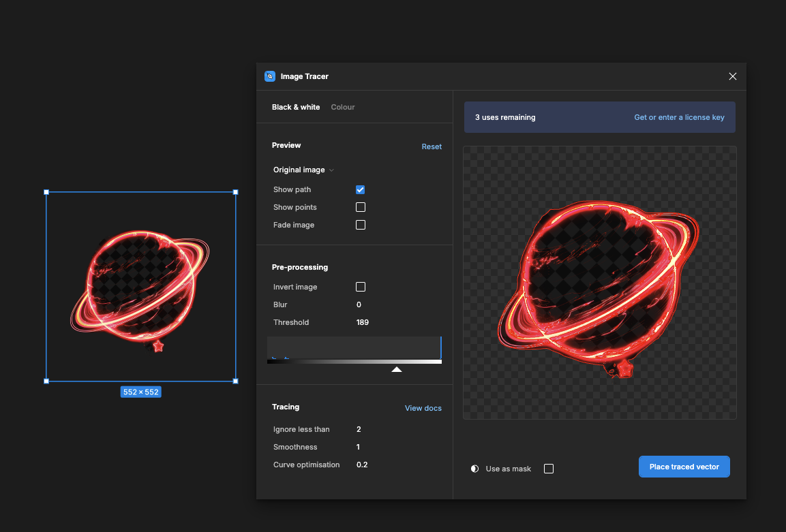Image resolution: width=786 pixels, height=532 pixels.
Task: Click the Use as mask half-circle icon
Action: tap(474, 469)
